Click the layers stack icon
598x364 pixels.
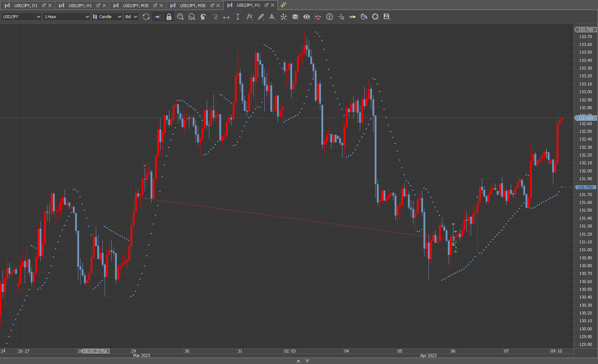click(295, 17)
